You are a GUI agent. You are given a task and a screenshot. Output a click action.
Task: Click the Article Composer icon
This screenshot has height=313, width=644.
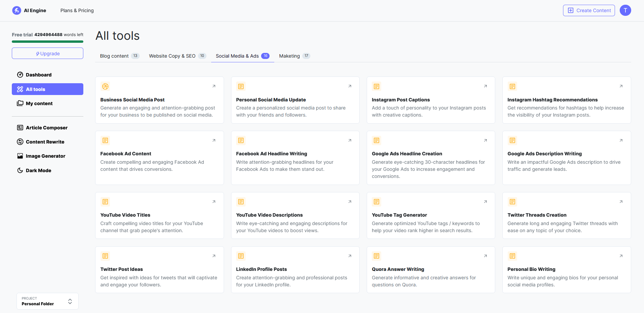click(20, 128)
